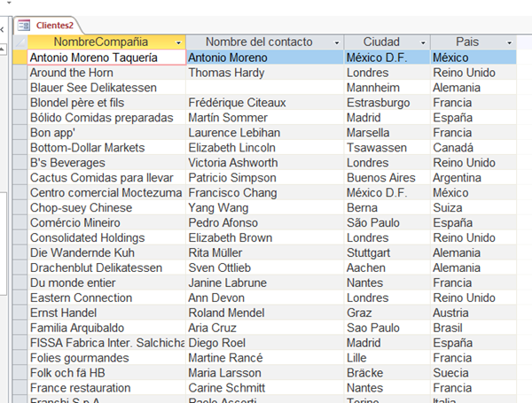Click the Blondel père et fils cell

coord(106,103)
